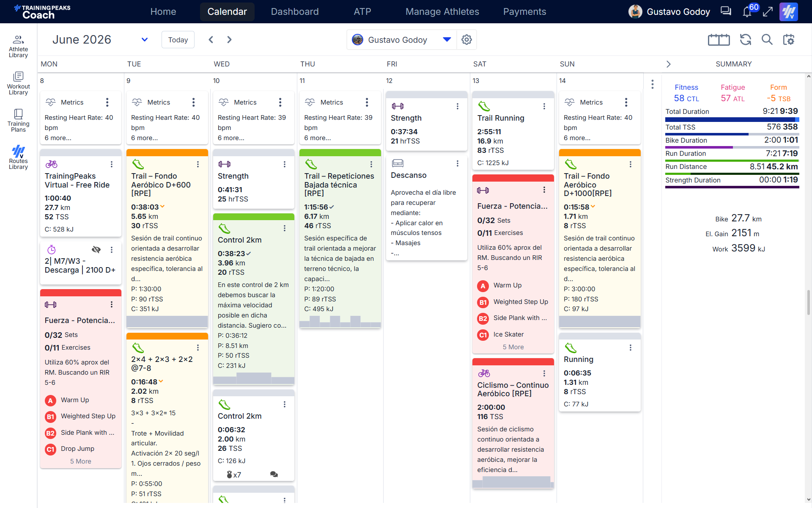This screenshot has height=508, width=812.
Task: Click comments bubble on Control 2km 0:06:32 card
Action: [x=274, y=475]
